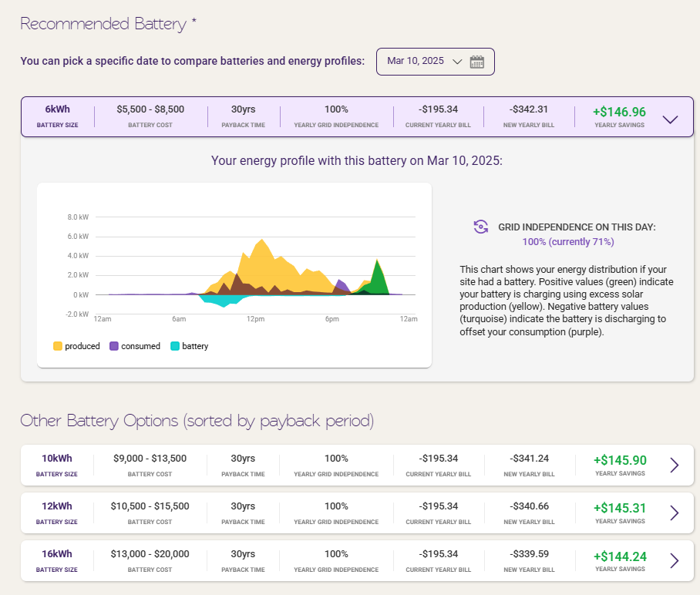The height and width of the screenshot is (595, 700).
Task: Click the grid independence refresh icon
Action: [481, 227]
